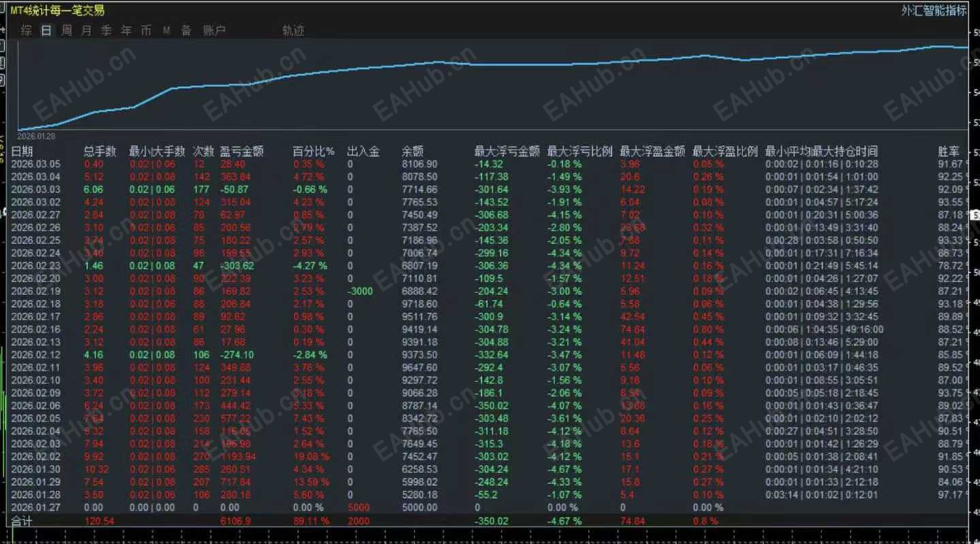
Task: Click the -3000 withdrawal value
Action: (x=359, y=291)
